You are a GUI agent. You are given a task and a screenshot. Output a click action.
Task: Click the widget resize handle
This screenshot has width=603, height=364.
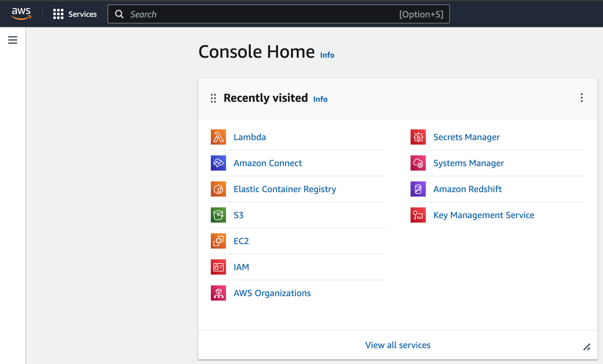tap(587, 347)
